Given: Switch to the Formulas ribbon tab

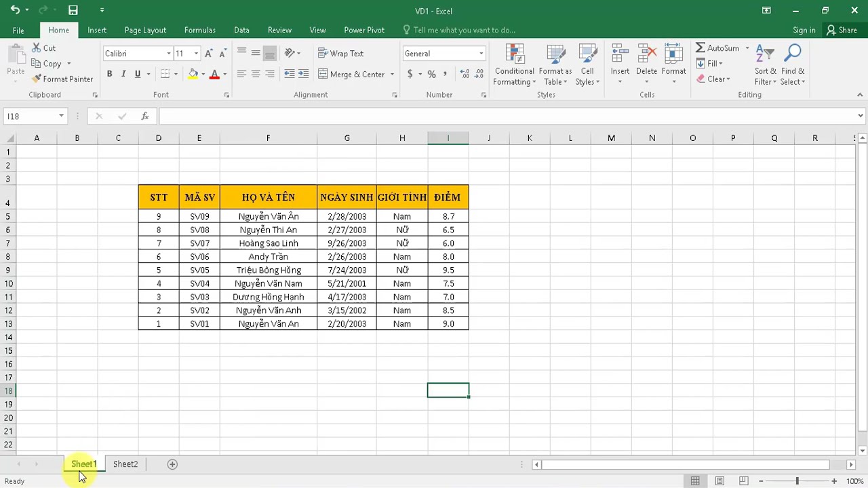Looking at the screenshot, I should click(x=200, y=30).
